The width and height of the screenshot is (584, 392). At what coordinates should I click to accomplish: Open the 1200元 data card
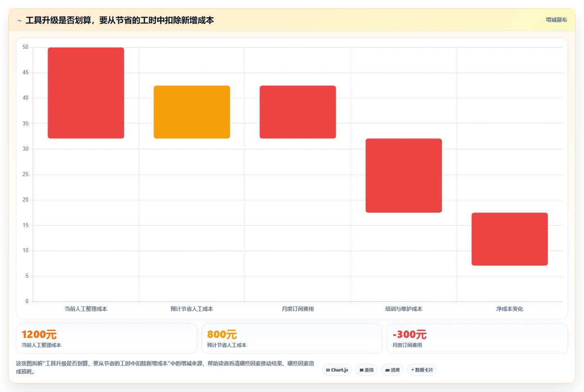tap(106, 338)
